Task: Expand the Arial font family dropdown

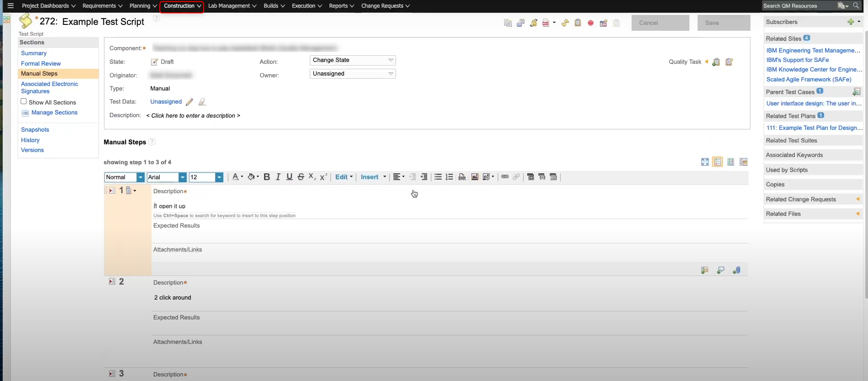Action: [x=182, y=177]
